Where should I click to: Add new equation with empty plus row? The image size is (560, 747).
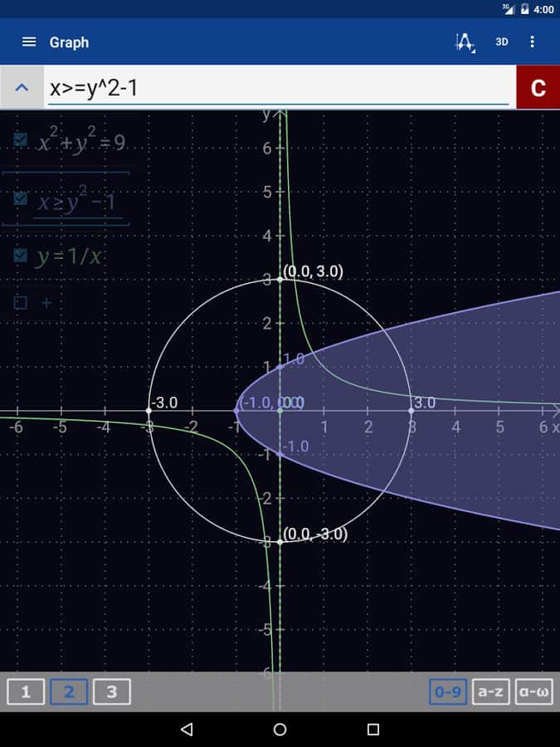[33, 303]
